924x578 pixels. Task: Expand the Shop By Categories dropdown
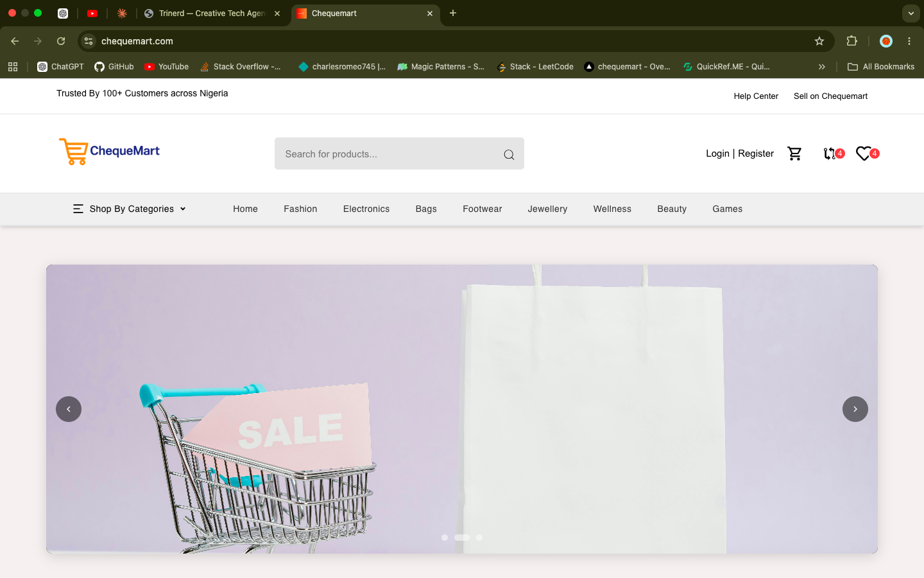click(x=130, y=209)
